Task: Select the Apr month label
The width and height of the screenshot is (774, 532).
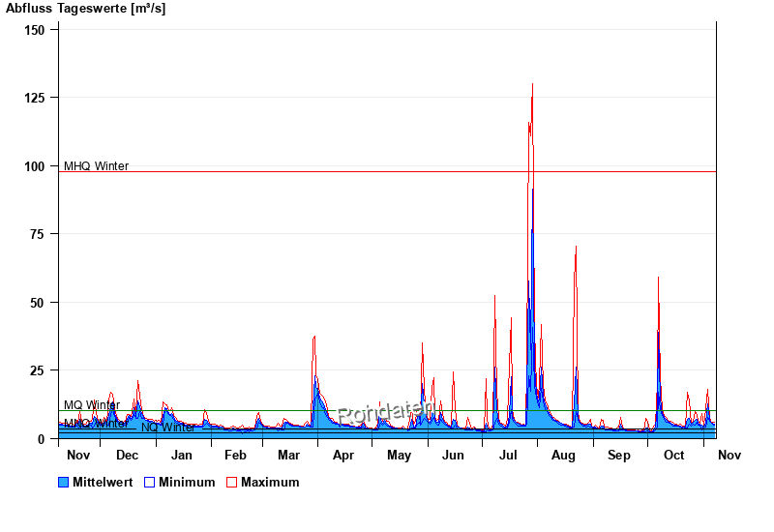Action: pos(342,455)
